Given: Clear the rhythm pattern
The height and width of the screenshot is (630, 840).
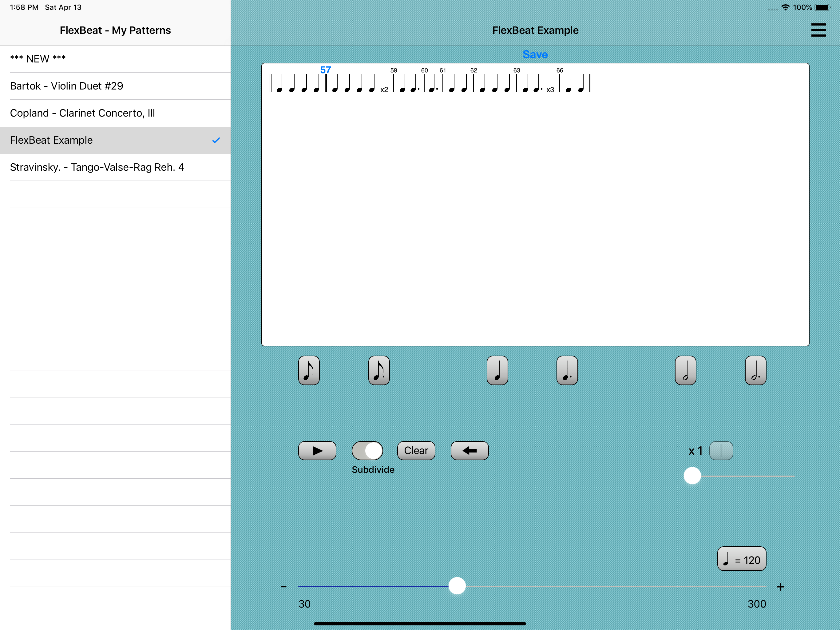Looking at the screenshot, I should point(416,451).
